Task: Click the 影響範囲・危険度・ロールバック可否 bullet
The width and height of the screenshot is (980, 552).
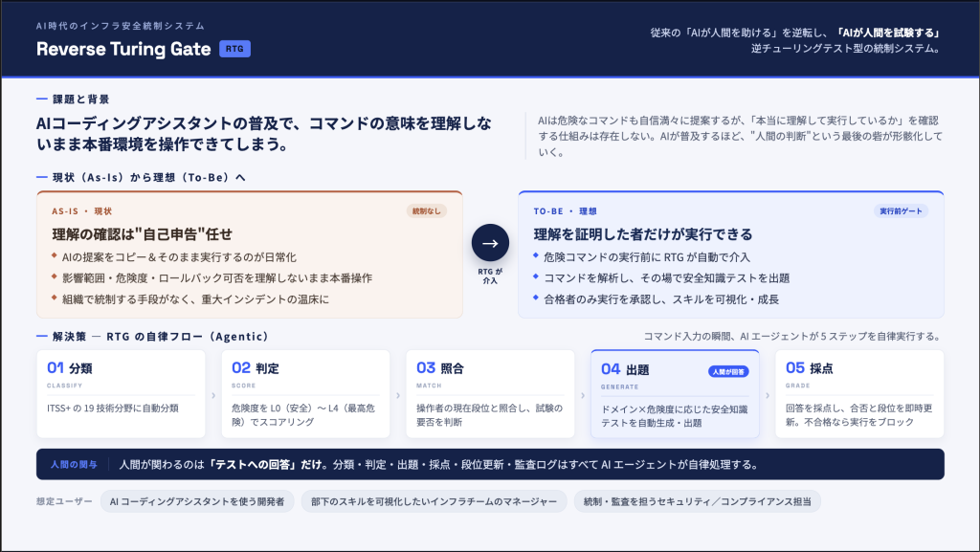Action: pyautogui.click(x=217, y=278)
